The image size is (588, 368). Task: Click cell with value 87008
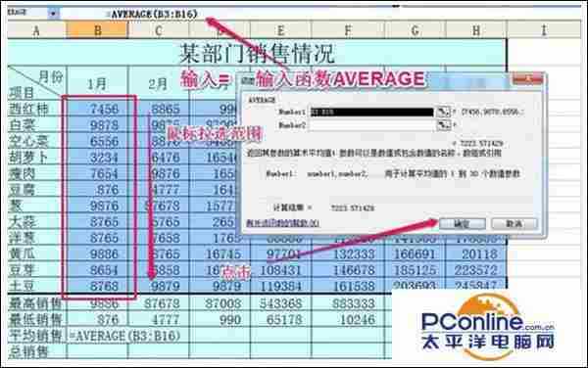[220, 303]
